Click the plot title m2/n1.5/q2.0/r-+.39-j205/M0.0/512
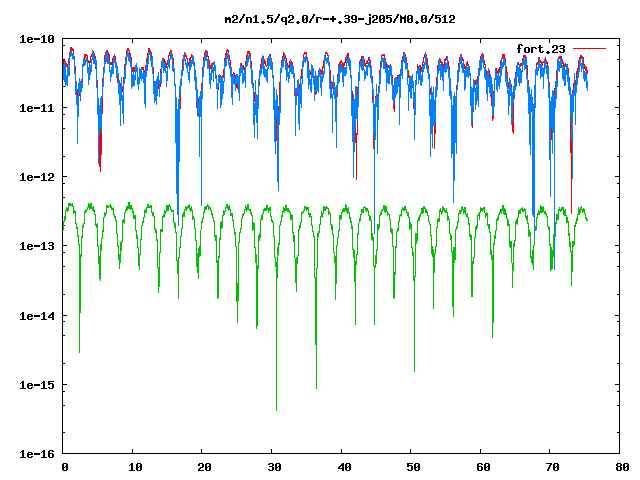The image size is (640, 480). pos(340,19)
